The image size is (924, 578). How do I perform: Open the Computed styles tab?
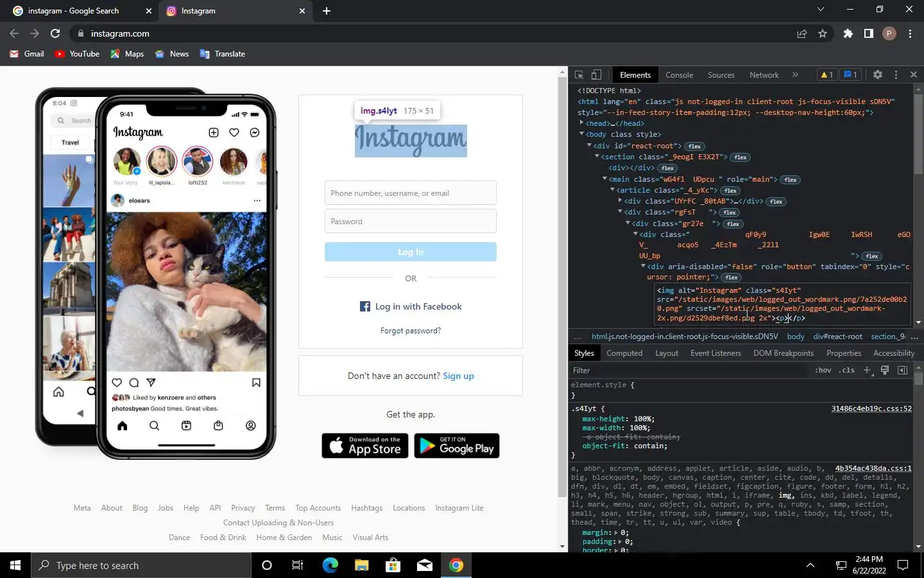coord(624,353)
